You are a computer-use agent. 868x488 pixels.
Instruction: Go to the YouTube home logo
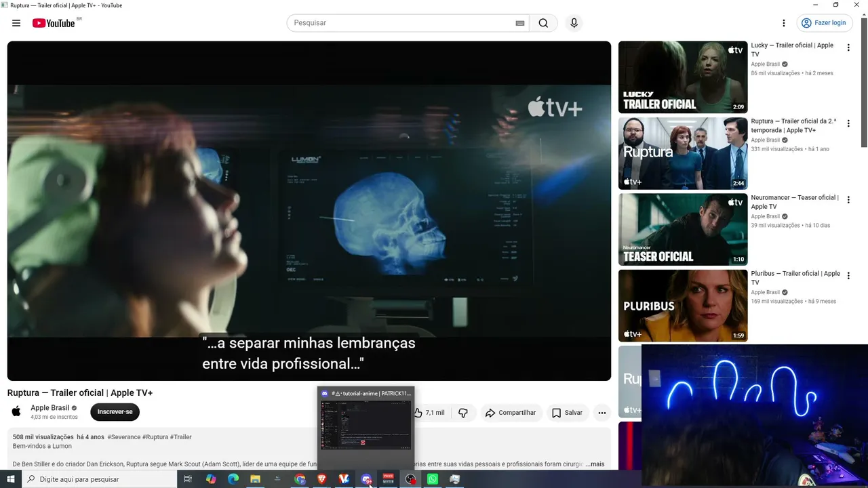54,23
